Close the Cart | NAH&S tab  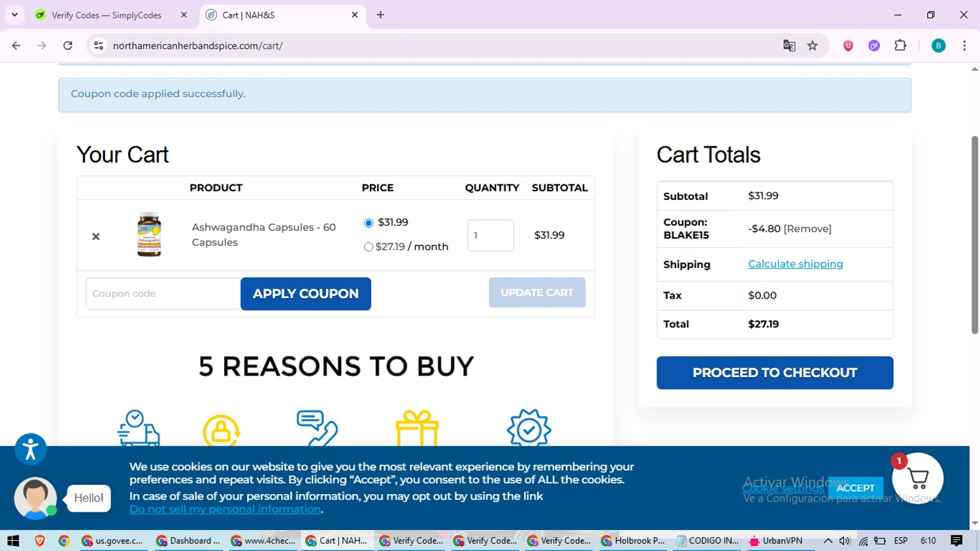[355, 15]
